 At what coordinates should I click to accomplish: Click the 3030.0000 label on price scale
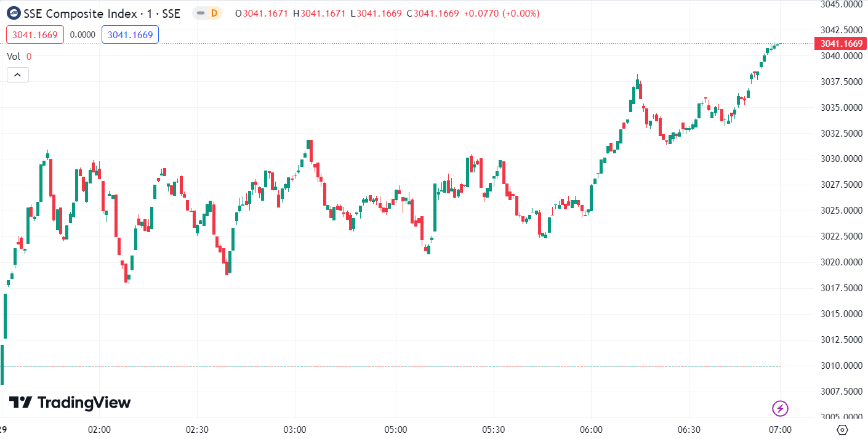coord(842,159)
